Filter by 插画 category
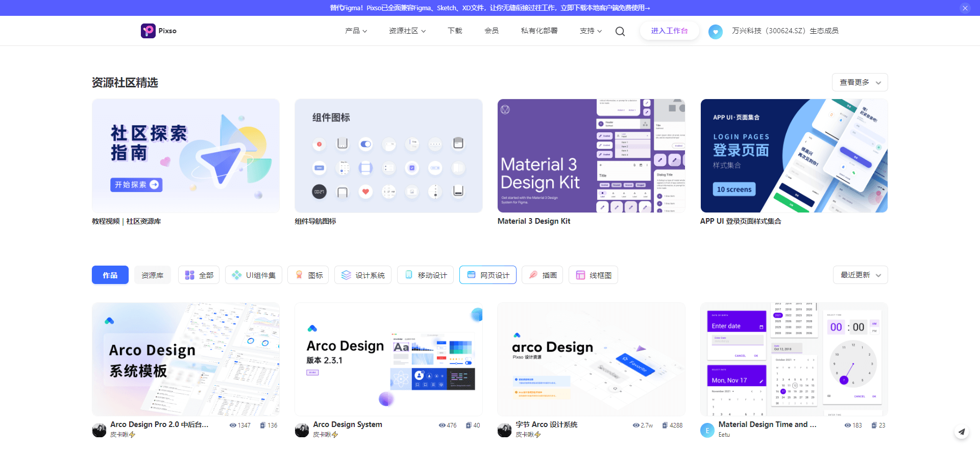This screenshot has width=980, height=450. point(542,275)
